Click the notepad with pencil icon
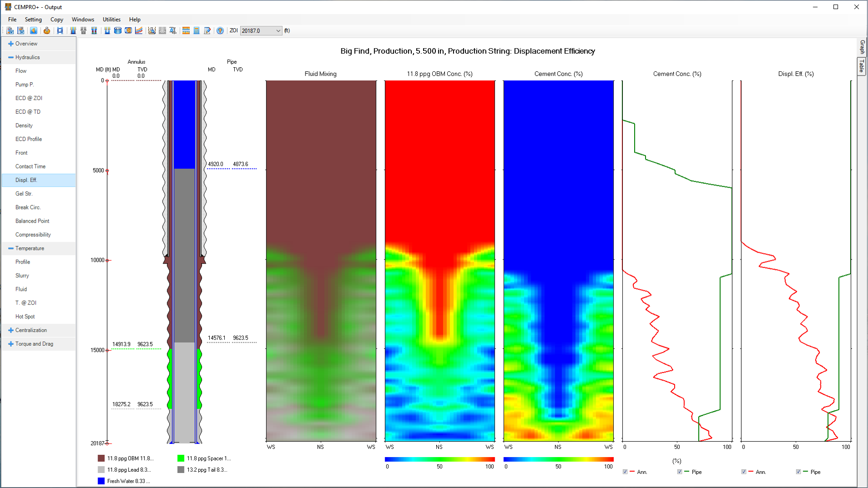868x488 pixels. coord(207,30)
